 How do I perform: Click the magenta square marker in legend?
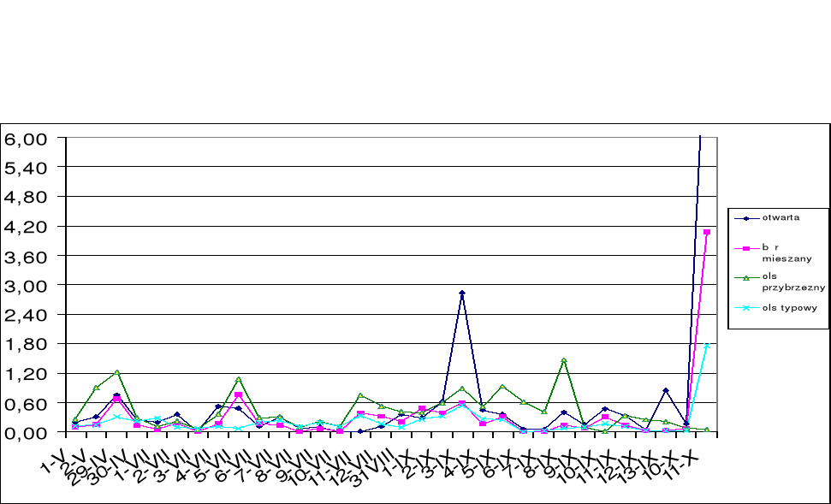click(x=747, y=248)
